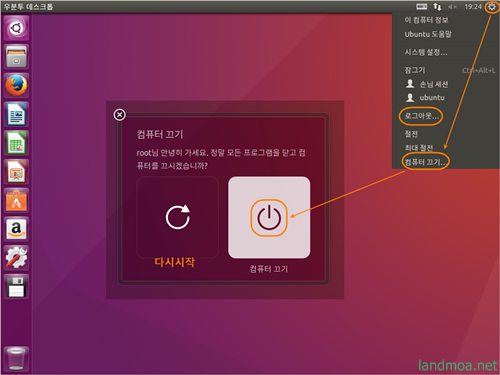Open the Trash icon at launcher bottom
This screenshot has width=500, height=375.
(x=16, y=359)
